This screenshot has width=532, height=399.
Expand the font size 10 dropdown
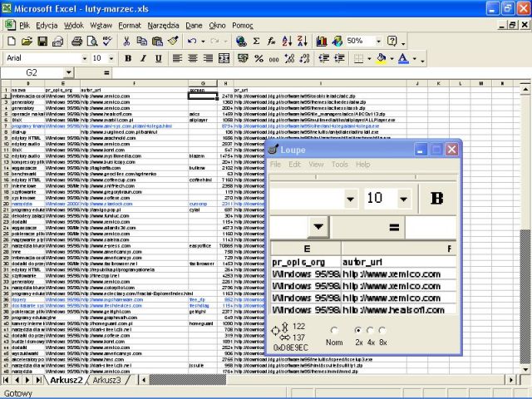pos(111,59)
